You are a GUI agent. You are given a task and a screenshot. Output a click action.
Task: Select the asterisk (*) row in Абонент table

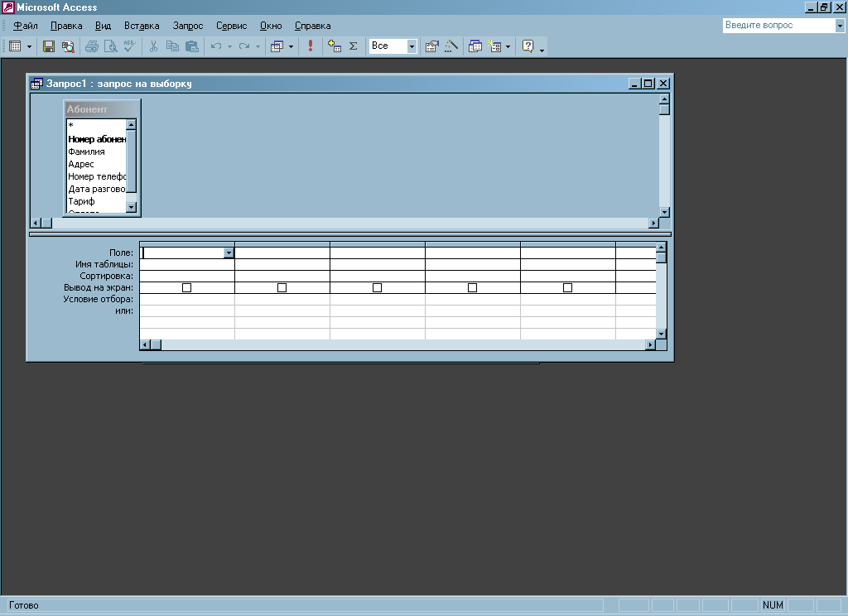tap(96, 126)
